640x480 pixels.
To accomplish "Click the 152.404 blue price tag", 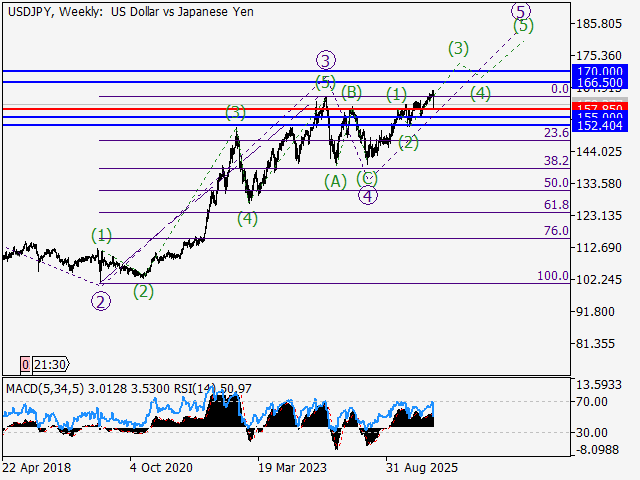I will click(x=600, y=126).
